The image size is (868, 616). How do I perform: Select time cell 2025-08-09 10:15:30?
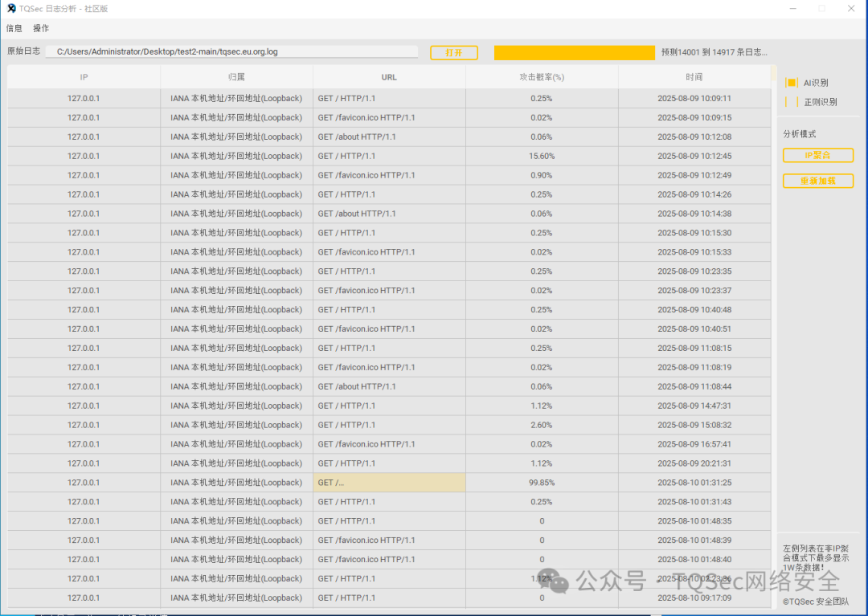point(694,233)
